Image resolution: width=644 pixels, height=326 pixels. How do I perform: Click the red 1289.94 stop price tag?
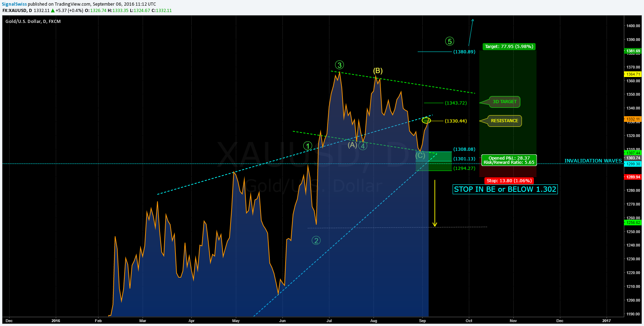point(633,177)
